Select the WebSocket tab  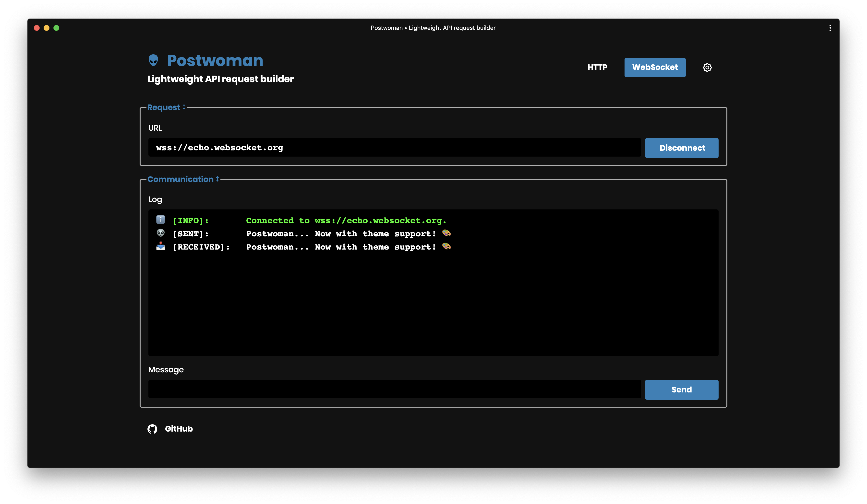655,67
